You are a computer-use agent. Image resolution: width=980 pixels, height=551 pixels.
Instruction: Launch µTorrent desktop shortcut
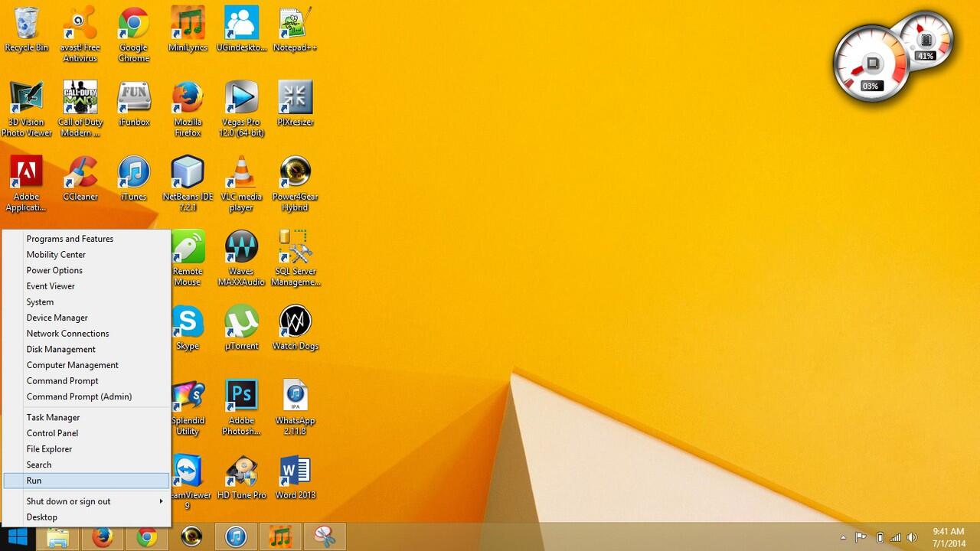coord(241,328)
